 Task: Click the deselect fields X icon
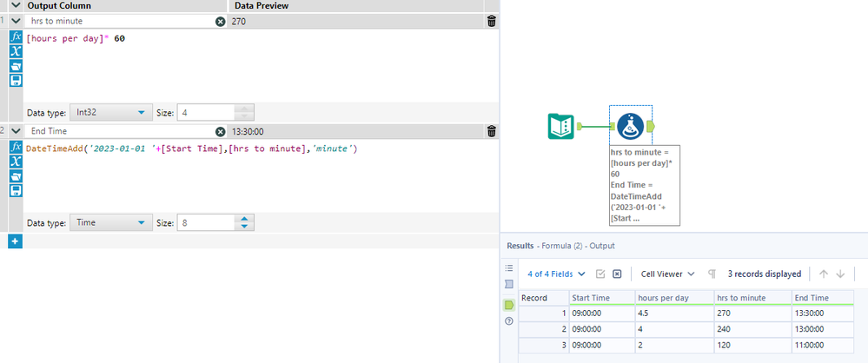(x=617, y=274)
